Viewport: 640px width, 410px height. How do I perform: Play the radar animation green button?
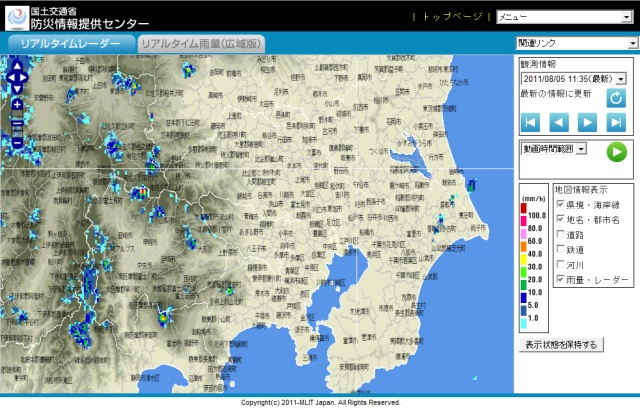click(x=616, y=151)
